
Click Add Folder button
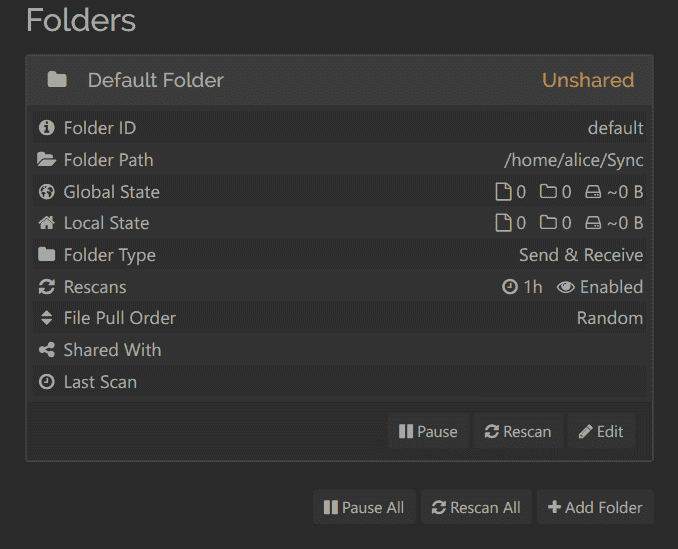(595, 508)
